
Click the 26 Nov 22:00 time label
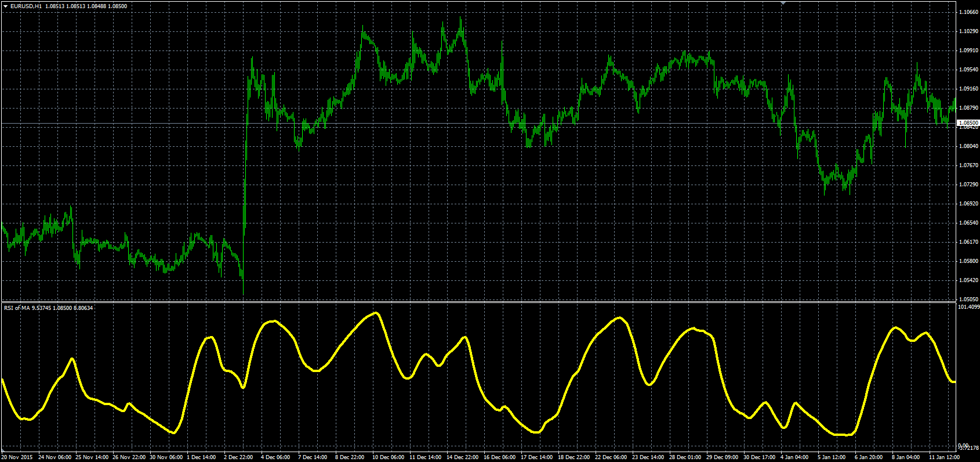pos(129,457)
